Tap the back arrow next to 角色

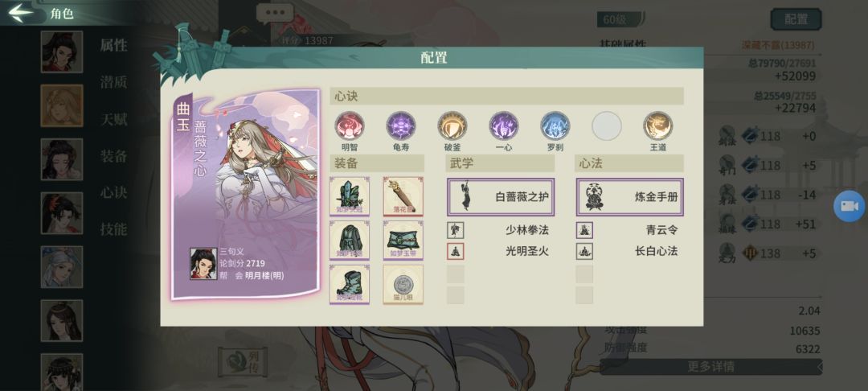pos(21,12)
